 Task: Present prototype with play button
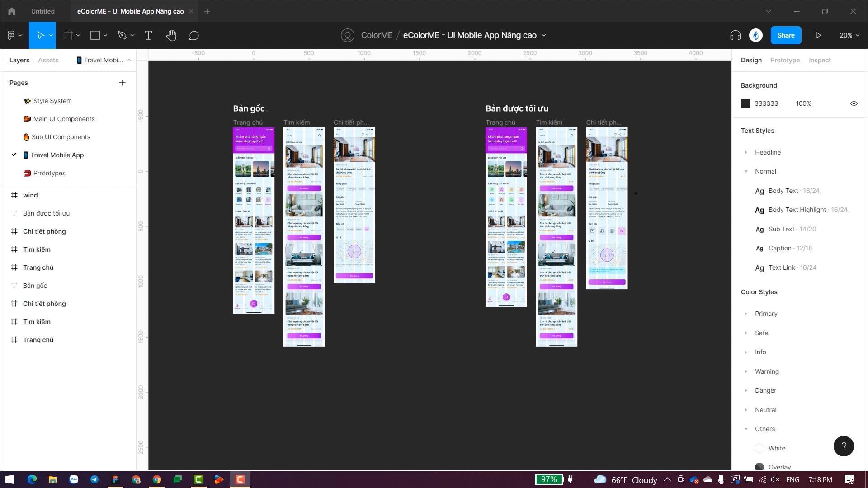pos(818,35)
